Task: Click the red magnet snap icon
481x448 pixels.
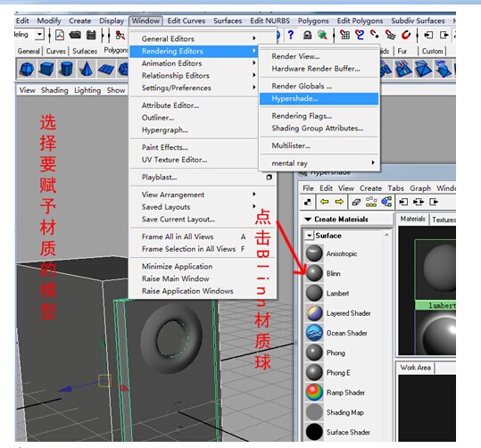Action: pyautogui.click(x=406, y=35)
